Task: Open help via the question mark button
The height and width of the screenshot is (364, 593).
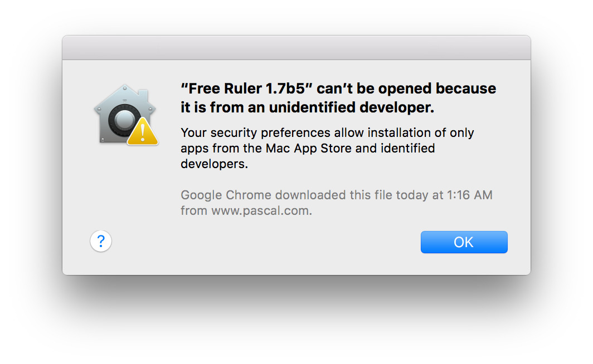Action: click(x=100, y=241)
